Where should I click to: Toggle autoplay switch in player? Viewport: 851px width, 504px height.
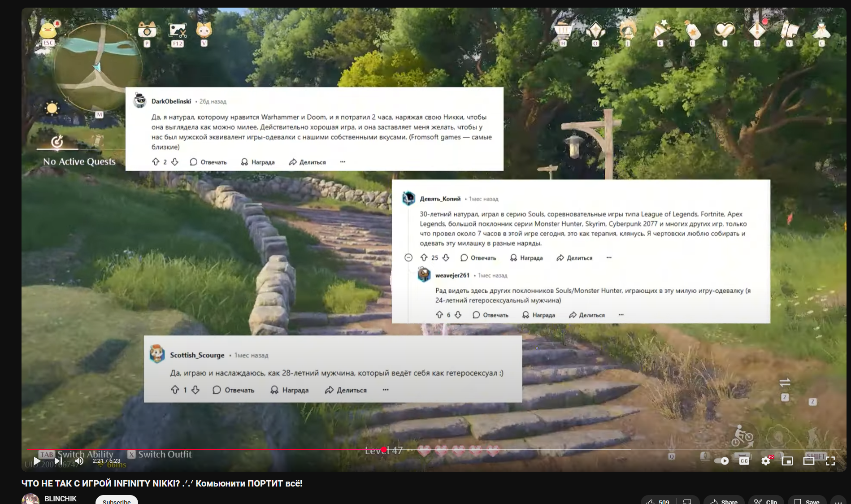point(721,461)
